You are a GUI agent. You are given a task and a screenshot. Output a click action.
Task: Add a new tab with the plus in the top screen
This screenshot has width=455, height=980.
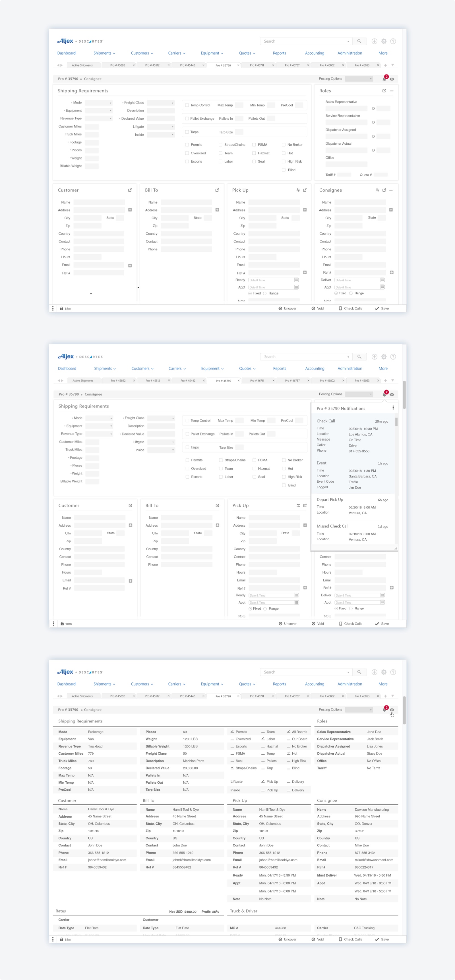point(385,65)
